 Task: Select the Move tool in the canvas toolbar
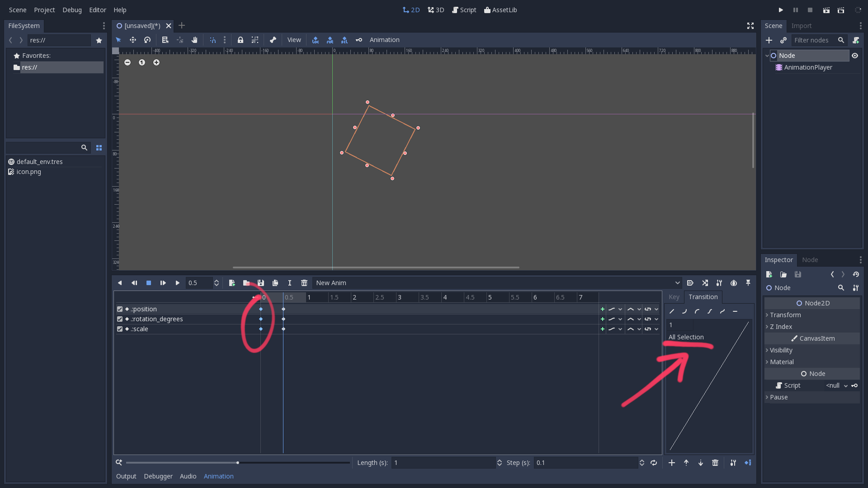[x=133, y=40]
